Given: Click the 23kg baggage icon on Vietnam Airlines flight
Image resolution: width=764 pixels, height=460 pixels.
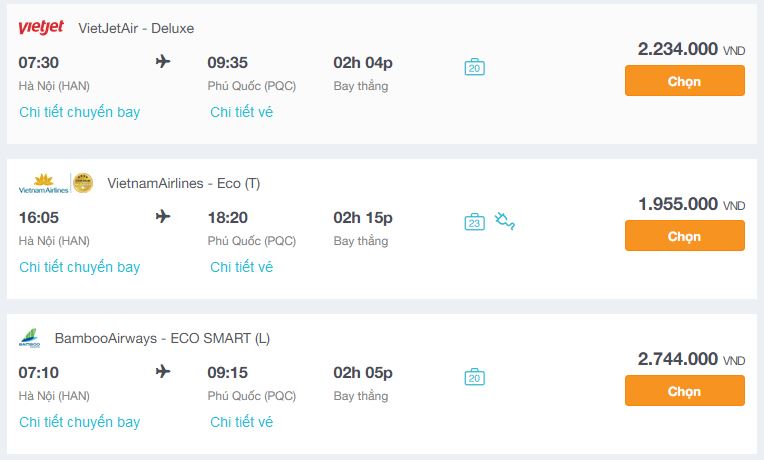Looking at the screenshot, I should [475, 222].
